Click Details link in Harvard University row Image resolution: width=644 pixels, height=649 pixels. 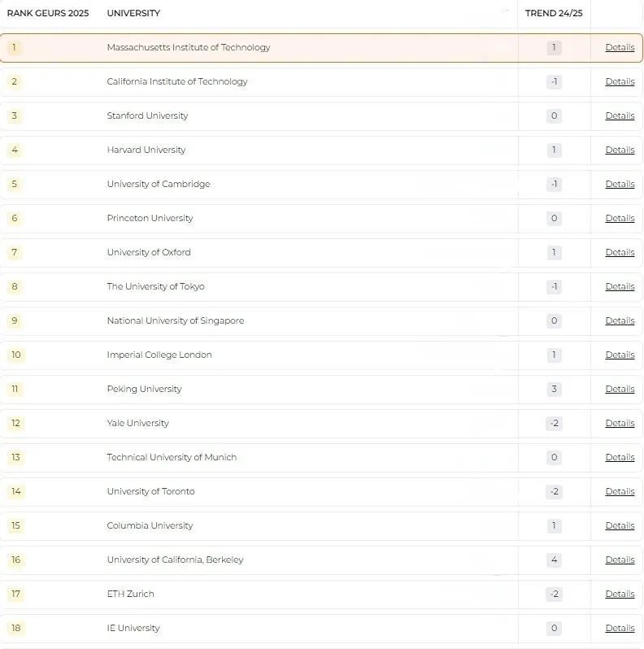point(620,150)
